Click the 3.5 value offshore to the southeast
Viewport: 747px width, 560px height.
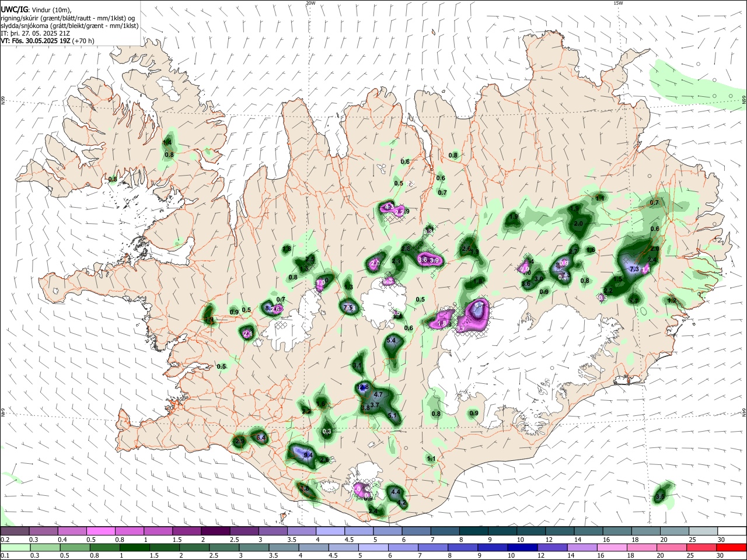[660, 497]
